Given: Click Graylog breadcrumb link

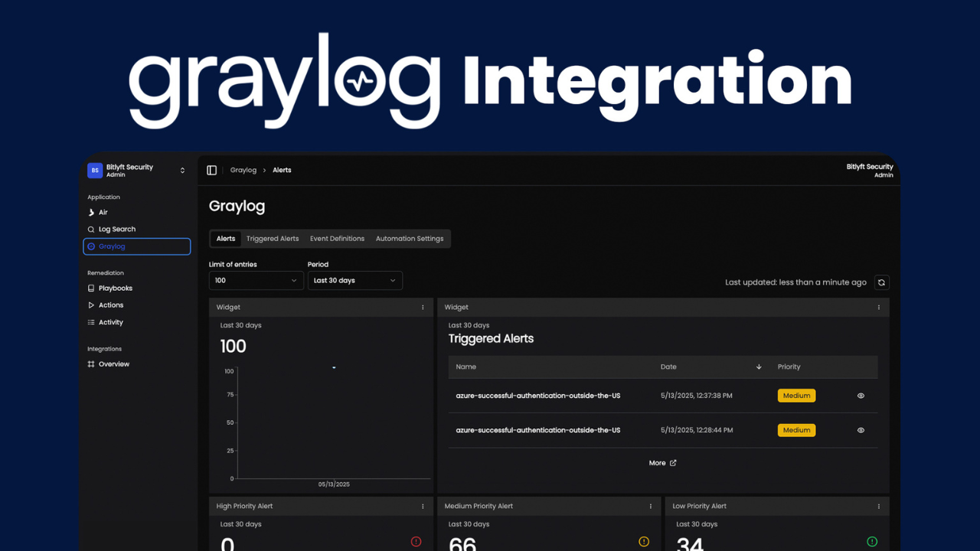Looking at the screenshot, I should click(243, 170).
